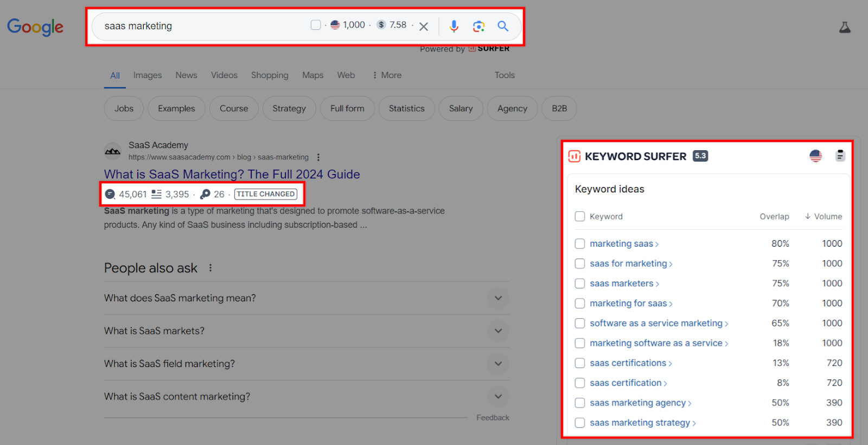Open Search Labs flask icon
Image resolution: width=868 pixels, height=445 pixels.
point(845,28)
